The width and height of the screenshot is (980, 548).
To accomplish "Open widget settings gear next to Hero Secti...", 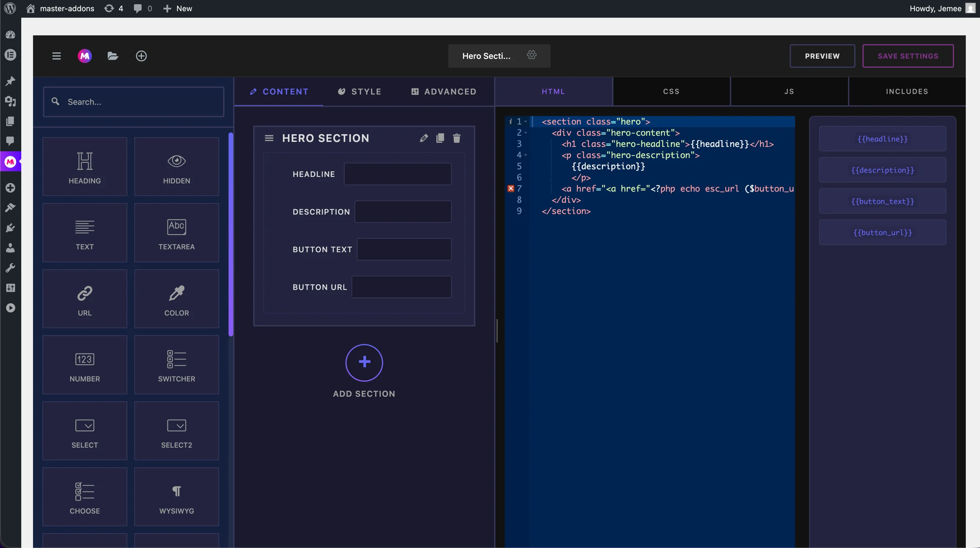I will coord(532,55).
